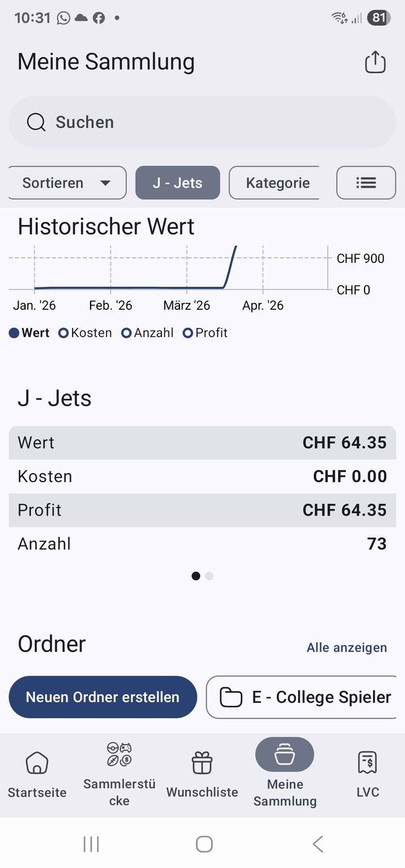Open Sammlerstücke collectibles icon
Screen dimensions: 405x868
click(120, 755)
